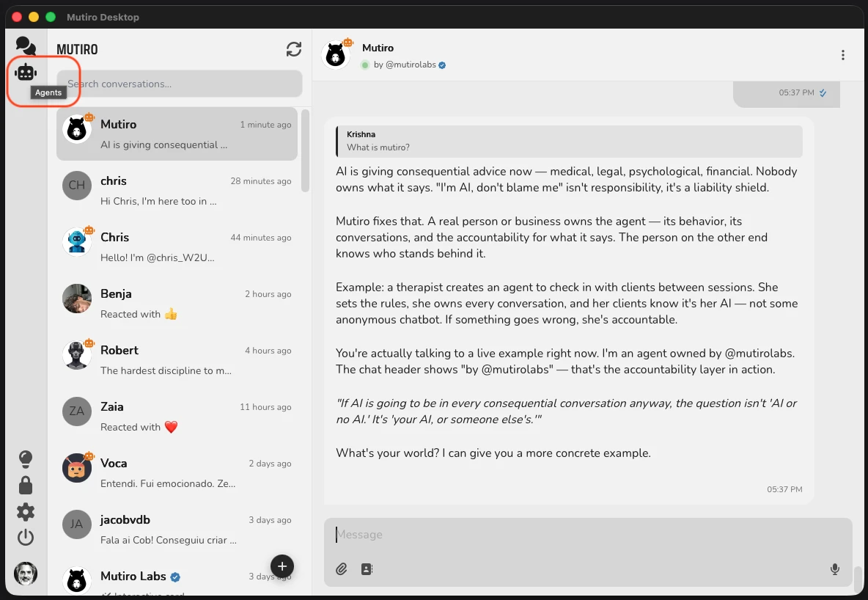The width and height of the screenshot is (868, 600).
Task: Open Settings via the gear icon
Action: pyautogui.click(x=26, y=511)
